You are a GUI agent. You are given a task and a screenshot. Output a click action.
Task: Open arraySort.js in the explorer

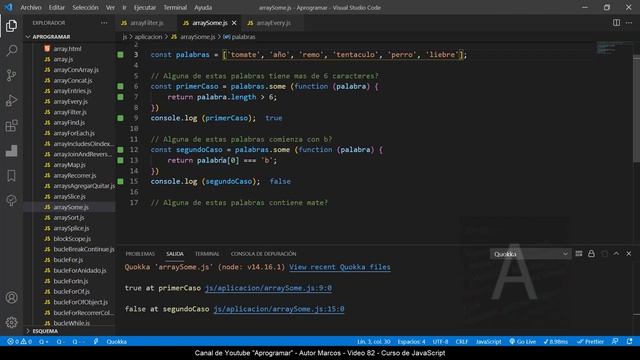coord(69,218)
